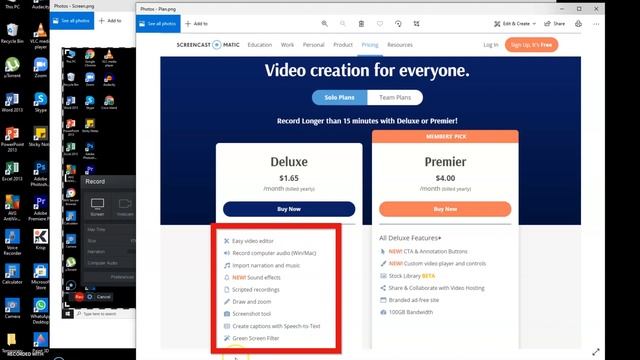Open the three-dot more options menu
The width and height of the screenshot is (640, 360).
[x=596, y=24]
